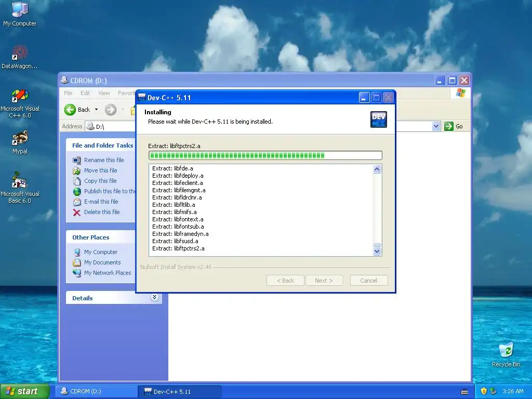Click the Start button
The image size is (532, 399).
(x=24, y=391)
